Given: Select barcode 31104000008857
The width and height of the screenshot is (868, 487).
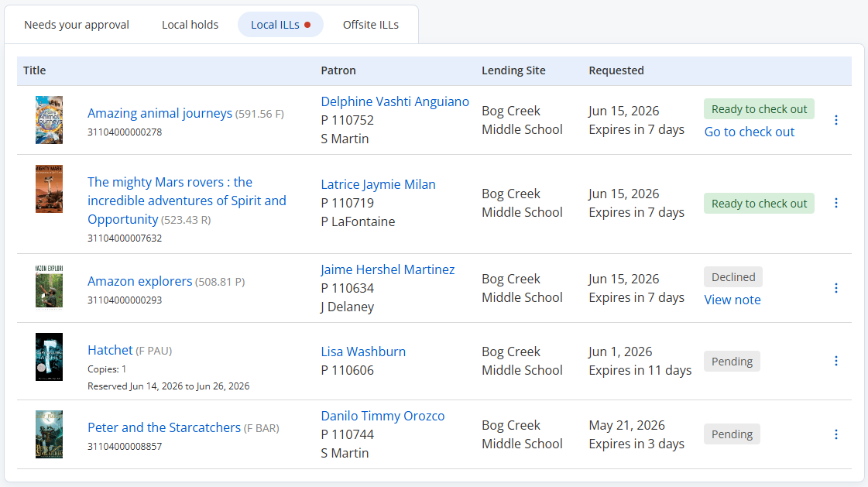Looking at the screenshot, I should tap(125, 446).
